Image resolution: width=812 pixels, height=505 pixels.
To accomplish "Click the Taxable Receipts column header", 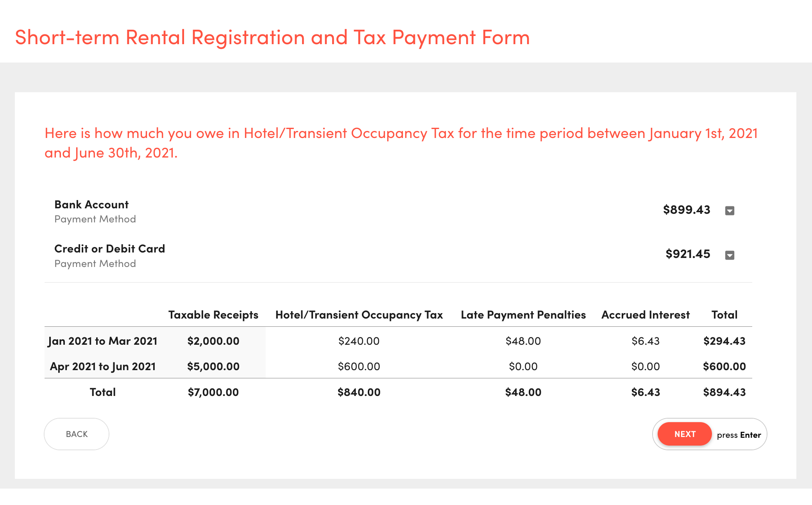I will coord(213,315).
